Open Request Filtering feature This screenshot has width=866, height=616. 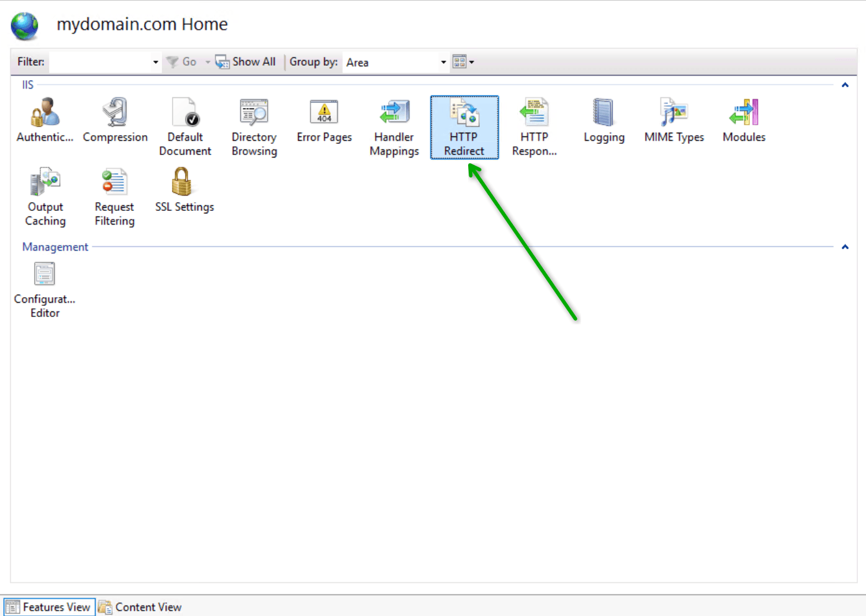click(115, 197)
